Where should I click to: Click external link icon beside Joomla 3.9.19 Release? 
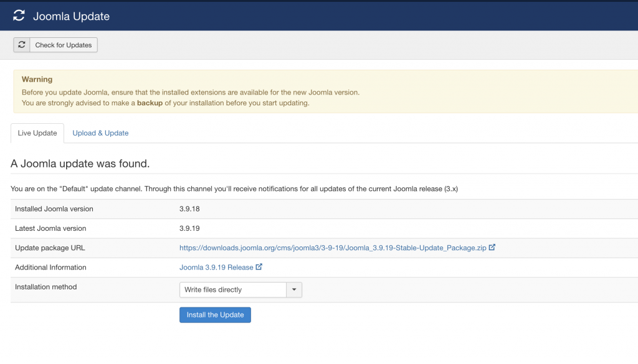259,267
